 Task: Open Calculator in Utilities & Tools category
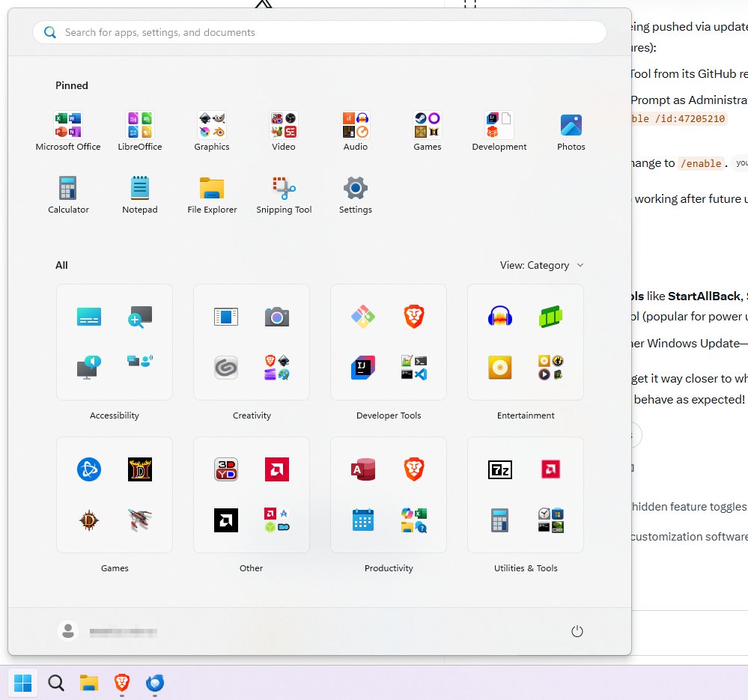[x=500, y=520]
